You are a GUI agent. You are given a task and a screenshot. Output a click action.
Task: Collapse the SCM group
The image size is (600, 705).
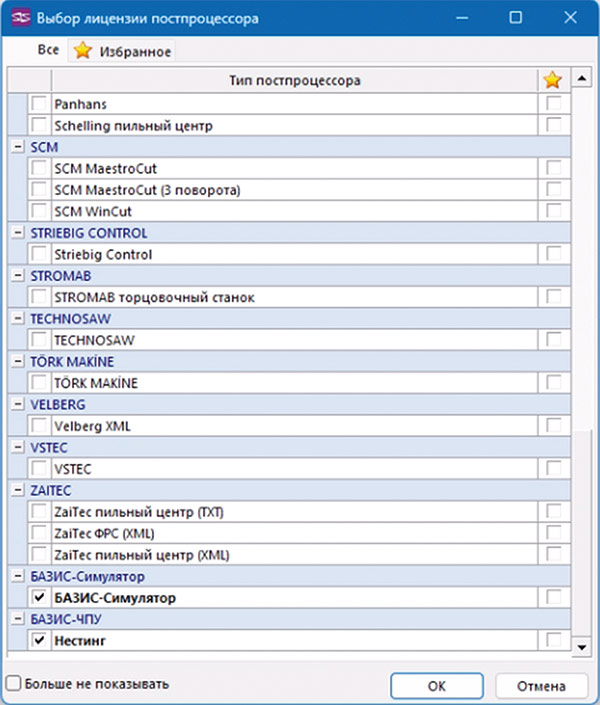(17, 147)
